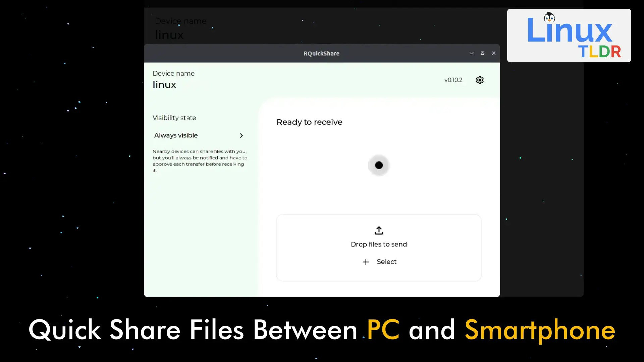Click the nearby devices description text

point(200,161)
